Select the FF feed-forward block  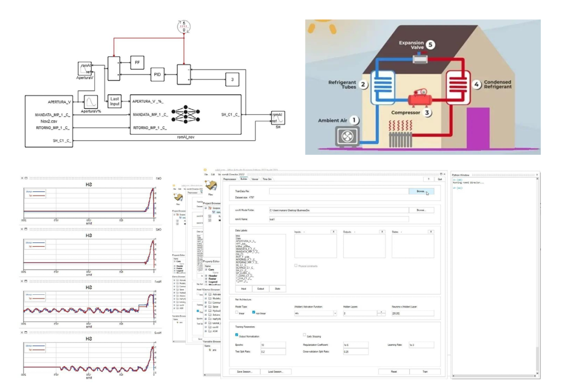pyautogui.click(x=137, y=62)
